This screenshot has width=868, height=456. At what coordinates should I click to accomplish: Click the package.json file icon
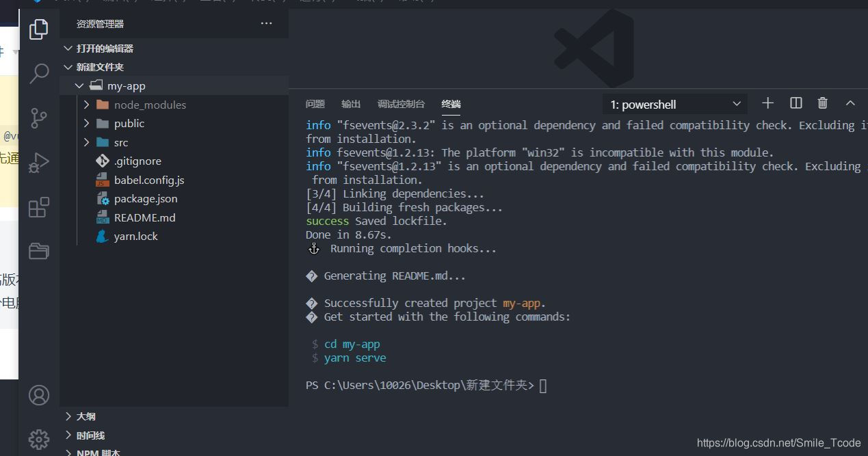click(103, 198)
